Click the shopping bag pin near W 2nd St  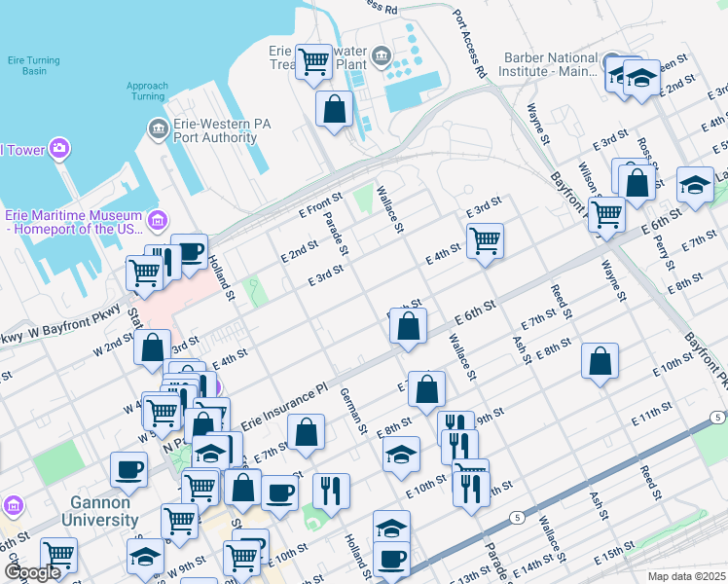coord(153,348)
